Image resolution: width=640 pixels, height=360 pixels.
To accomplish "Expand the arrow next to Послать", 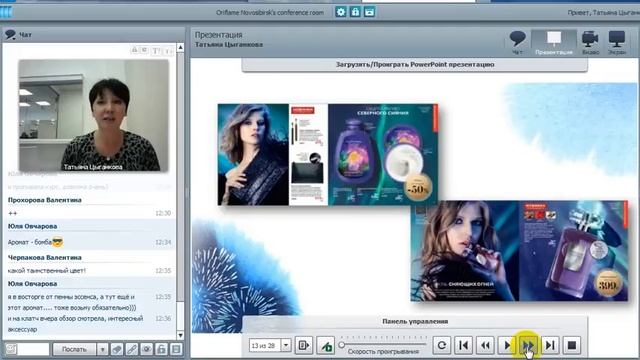I will (102, 349).
